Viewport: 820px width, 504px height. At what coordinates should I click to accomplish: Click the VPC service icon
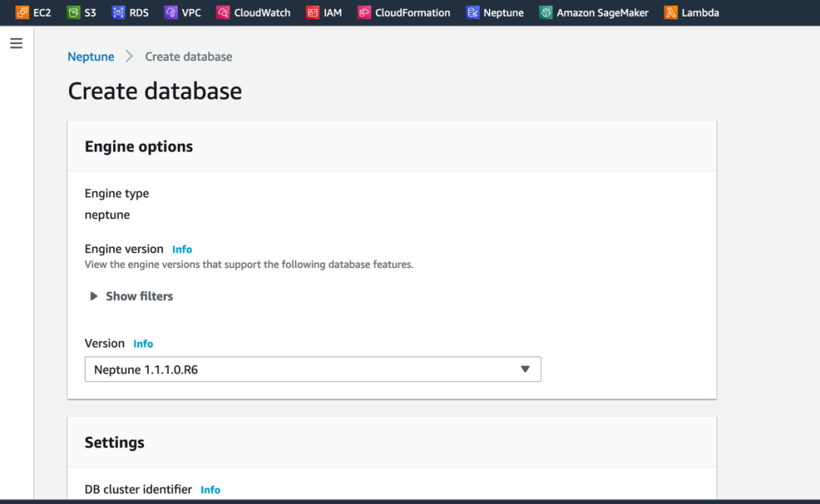(170, 13)
